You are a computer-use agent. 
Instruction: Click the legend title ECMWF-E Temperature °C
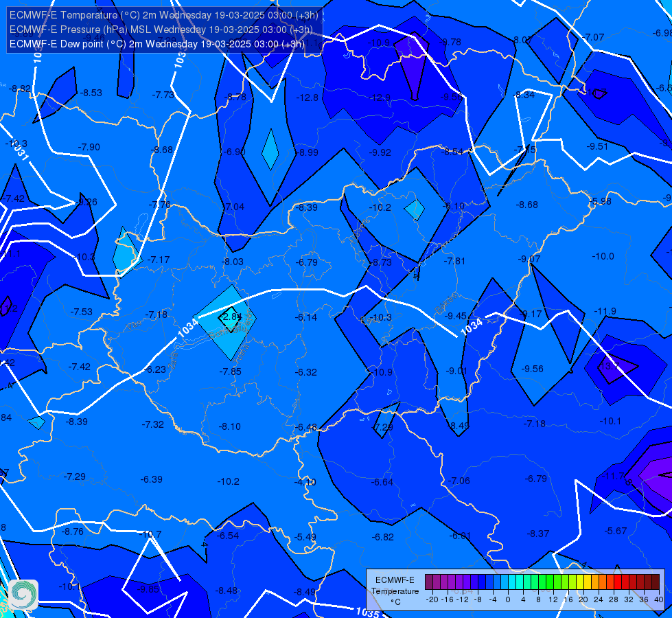tap(395, 591)
